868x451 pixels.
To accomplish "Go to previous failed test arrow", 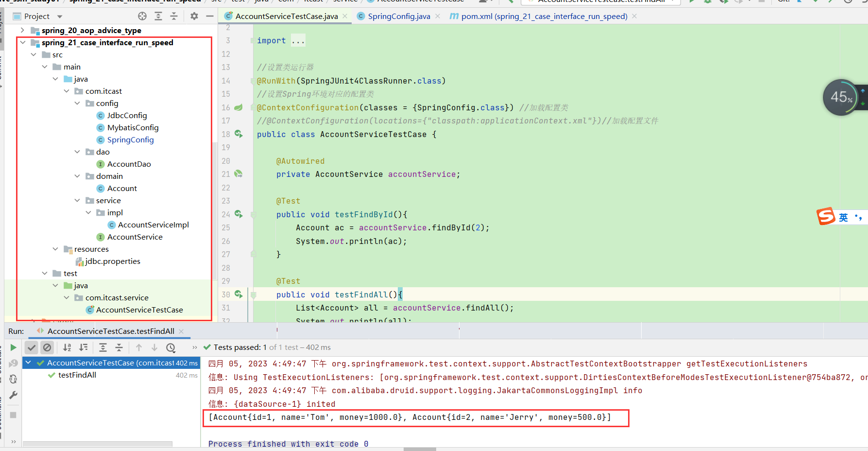I will click(139, 347).
